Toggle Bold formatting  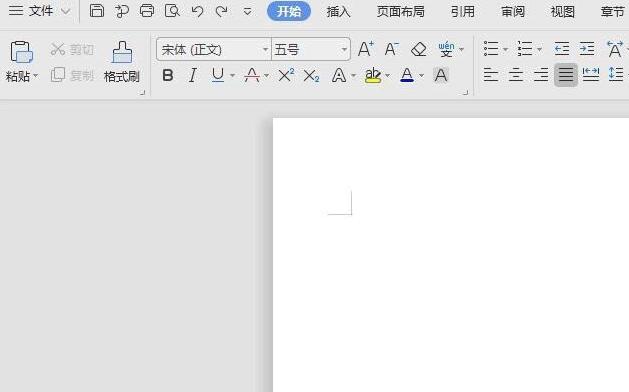168,75
